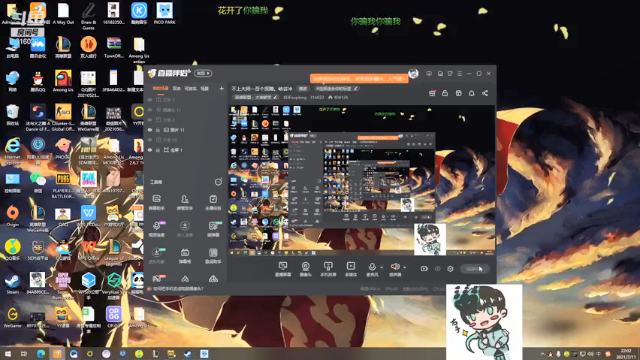Toggle visibility of the 文本 10 source
This screenshot has height=360, width=640.
point(150,140)
